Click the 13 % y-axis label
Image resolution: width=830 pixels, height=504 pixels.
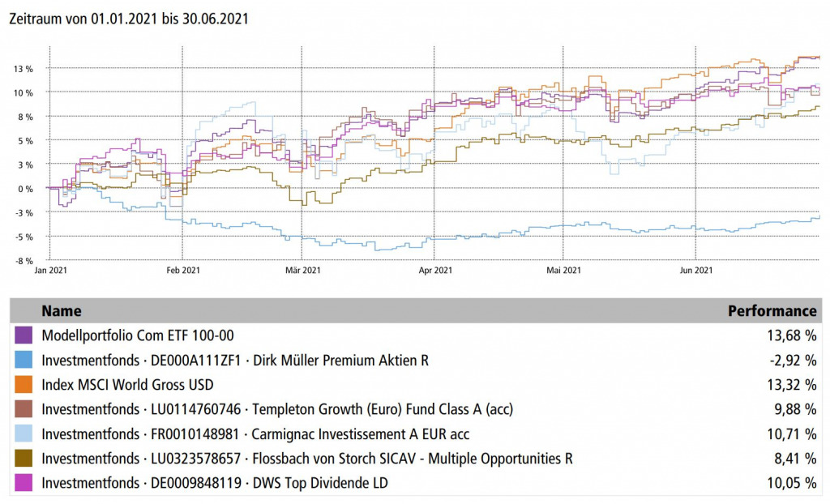coord(23,69)
